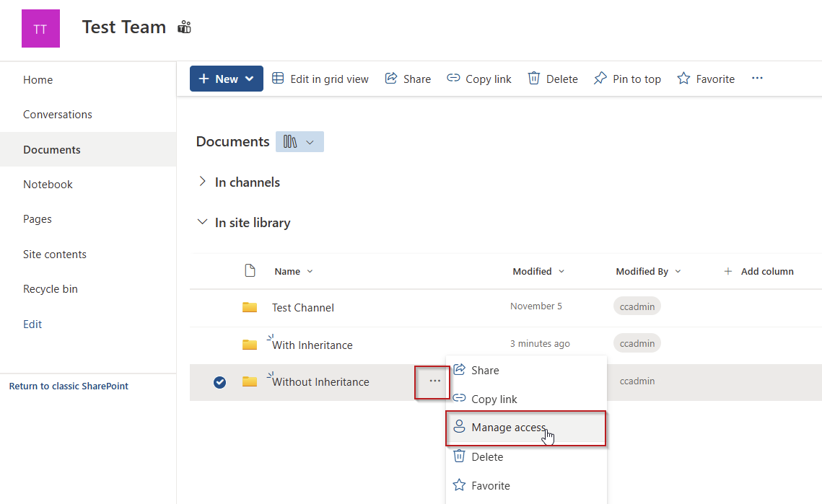The image size is (822, 504).
Task: Click the Teams icon beside Test Team title
Action: coord(185,27)
